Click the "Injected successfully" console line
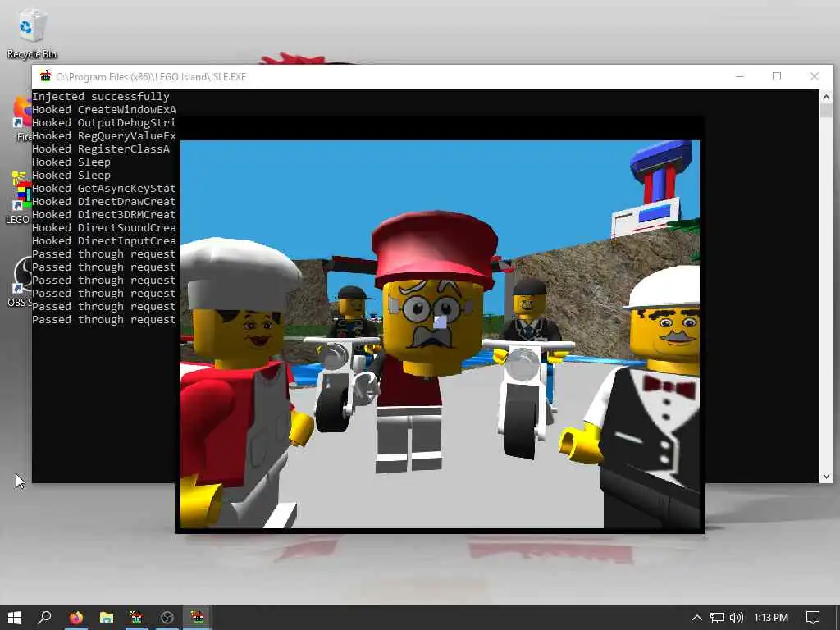The width and height of the screenshot is (840, 630). pos(101,97)
